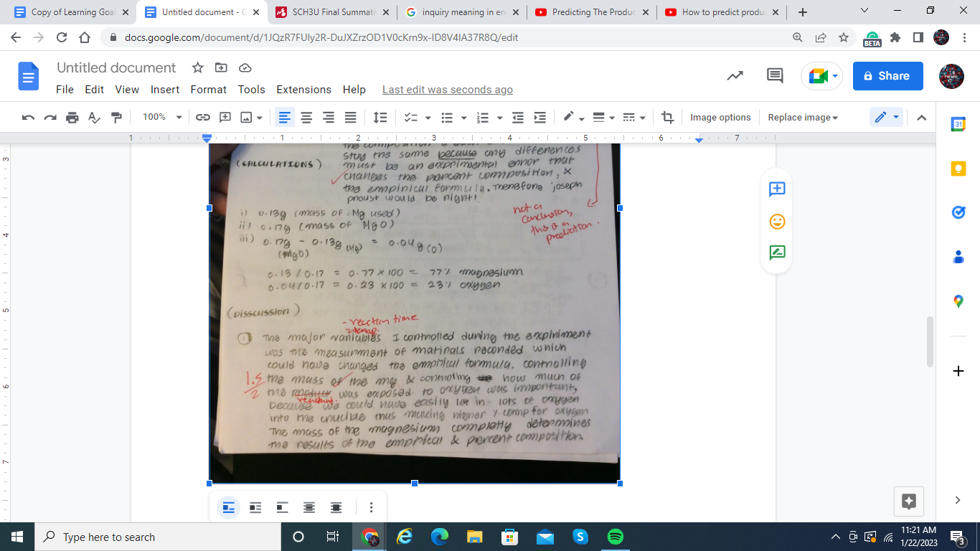Toggle the checklist formatting
This screenshot has height=551, width=980.
[x=410, y=117]
